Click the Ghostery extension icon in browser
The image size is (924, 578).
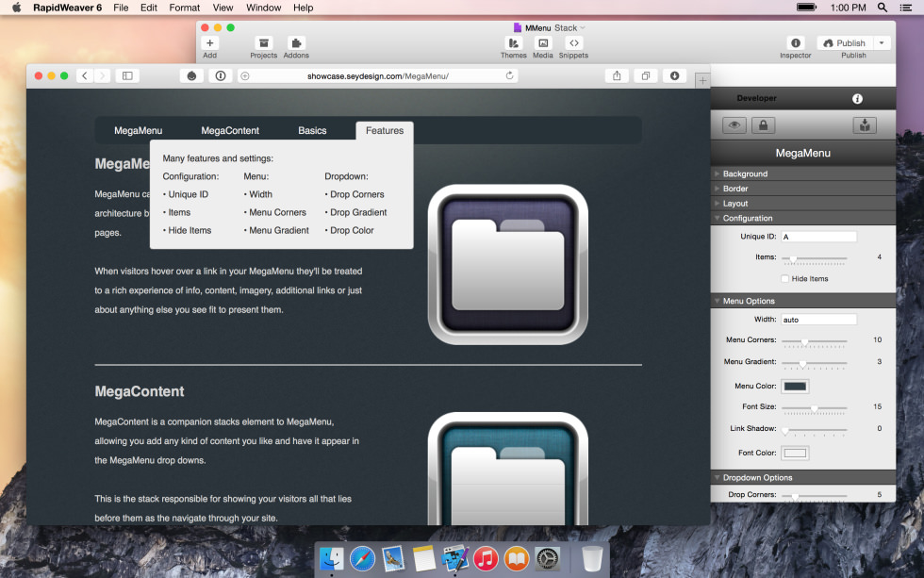tap(191, 75)
